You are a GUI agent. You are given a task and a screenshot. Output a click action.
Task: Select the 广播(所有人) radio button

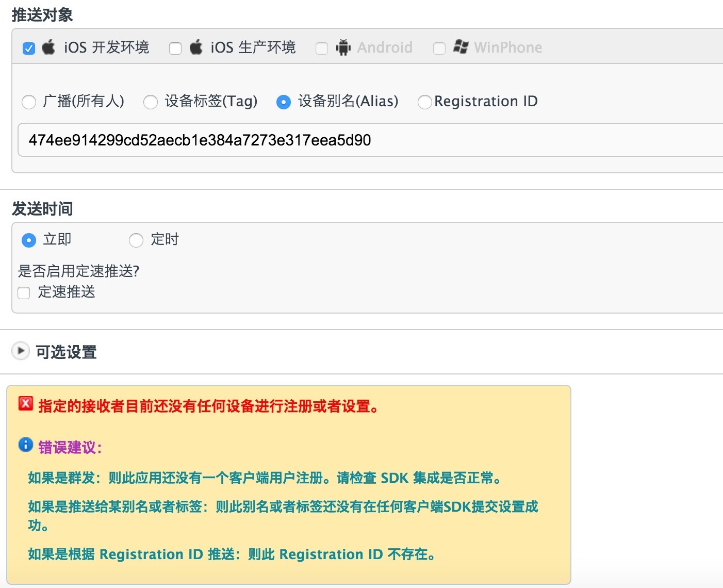(x=29, y=102)
